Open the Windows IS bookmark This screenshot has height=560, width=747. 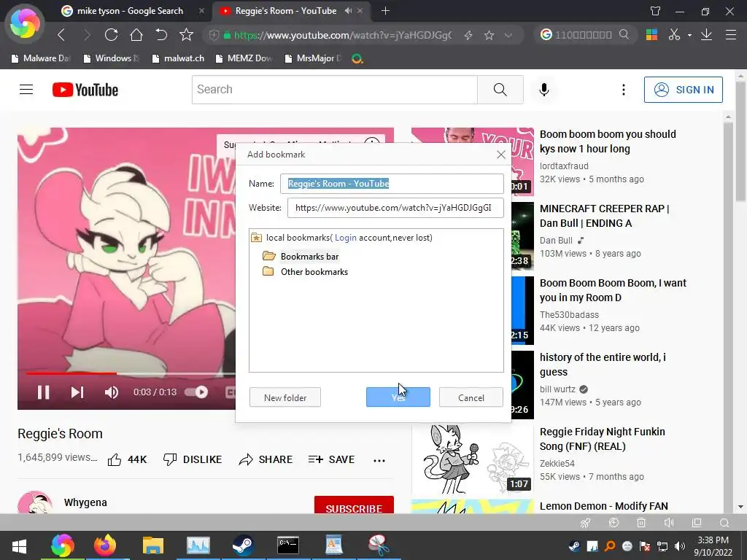(112, 58)
